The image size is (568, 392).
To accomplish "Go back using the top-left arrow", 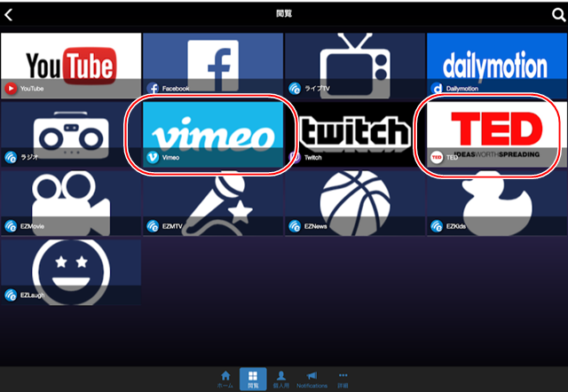I will click(x=8, y=15).
